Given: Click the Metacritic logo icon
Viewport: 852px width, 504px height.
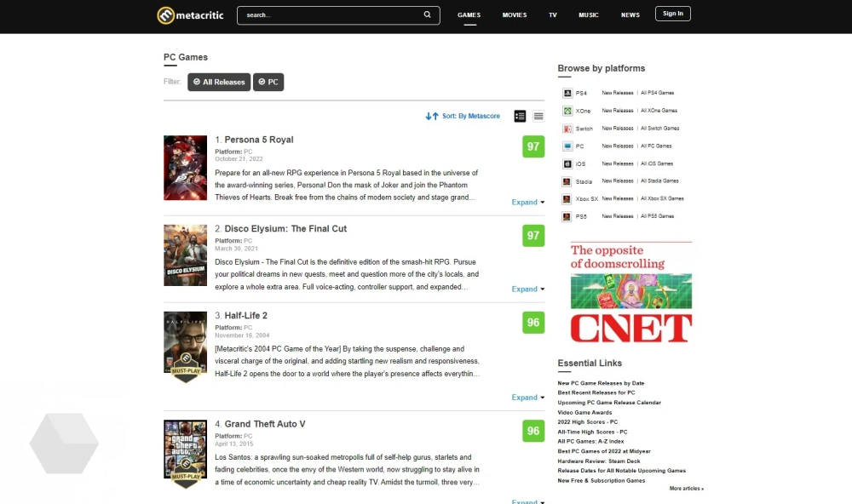Looking at the screenshot, I should click(165, 15).
